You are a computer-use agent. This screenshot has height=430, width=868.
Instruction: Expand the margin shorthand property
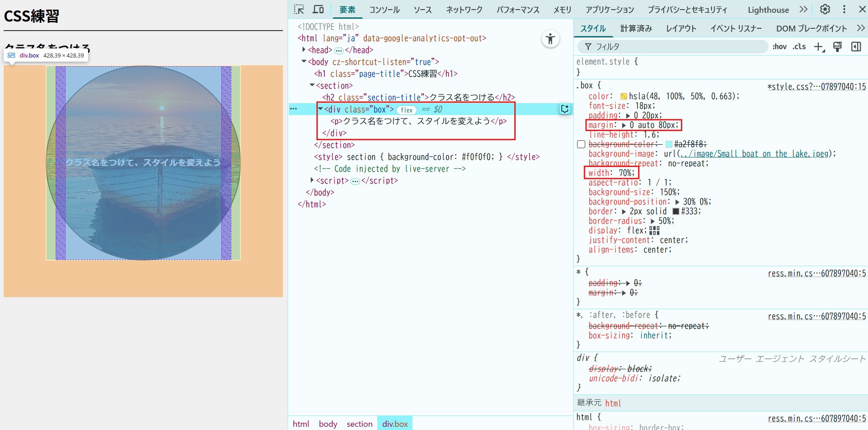point(624,125)
